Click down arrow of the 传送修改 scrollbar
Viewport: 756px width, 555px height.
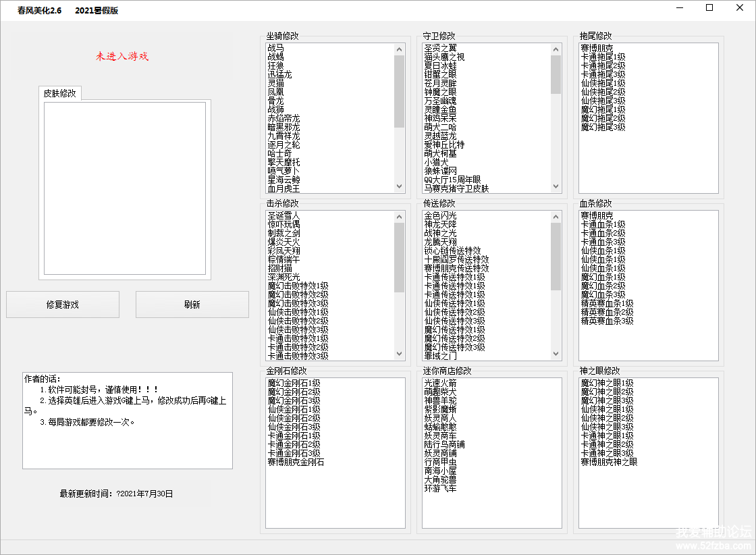pos(556,354)
